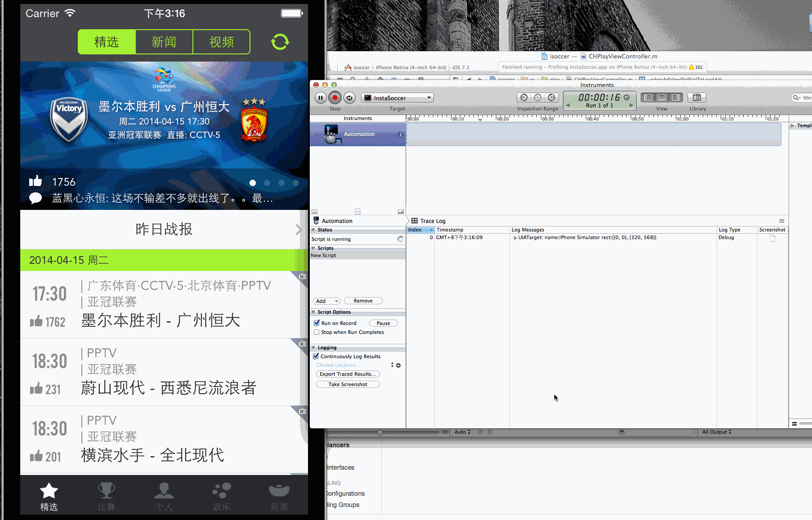Tap the green refresh icon in the soccer app
The height and width of the screenshot is (520, 812).
click(x=280, y=41)
